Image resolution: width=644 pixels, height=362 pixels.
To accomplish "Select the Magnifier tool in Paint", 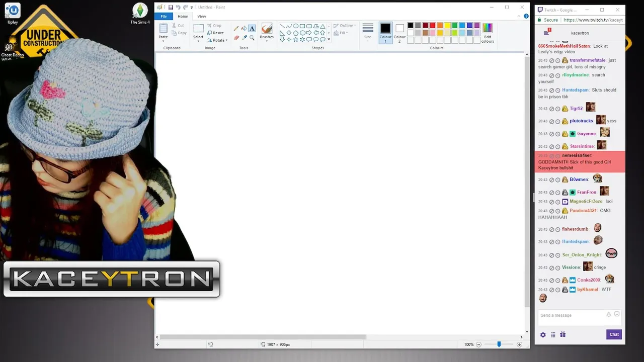I will tap(252, 38).
